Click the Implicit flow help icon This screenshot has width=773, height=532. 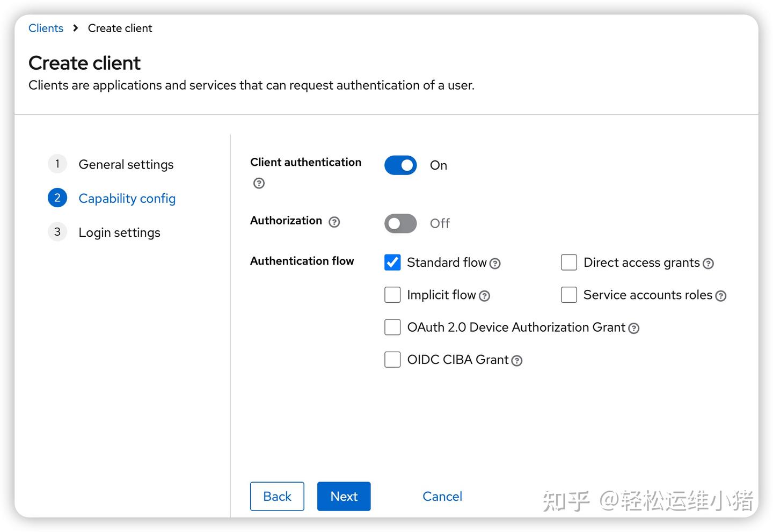pos(485,296)
